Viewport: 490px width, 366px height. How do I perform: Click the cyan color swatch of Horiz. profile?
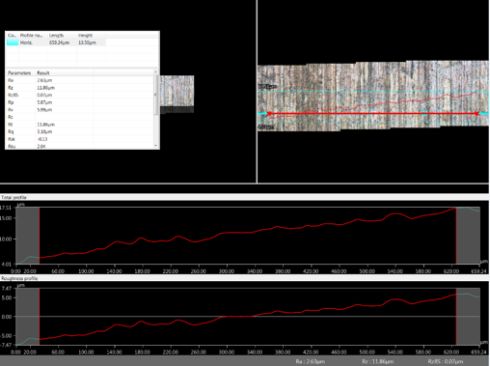click(13, 42)
